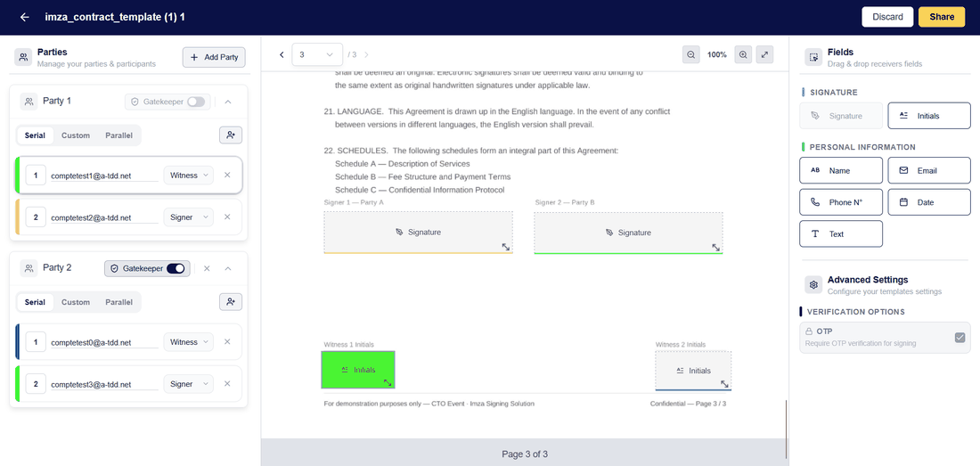Pick the Date field button

928,201
